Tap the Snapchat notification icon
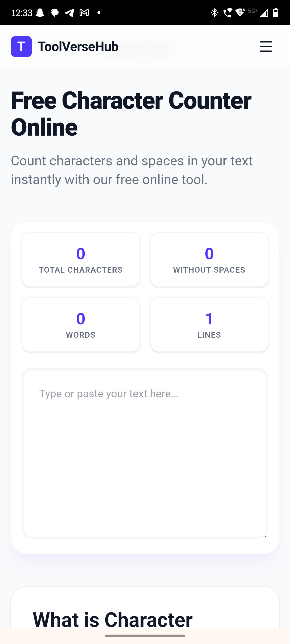 (39, 13)
